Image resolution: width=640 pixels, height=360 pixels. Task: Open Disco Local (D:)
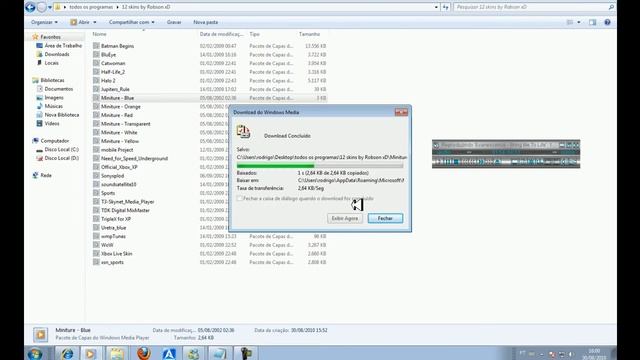(x=61, y=158)
